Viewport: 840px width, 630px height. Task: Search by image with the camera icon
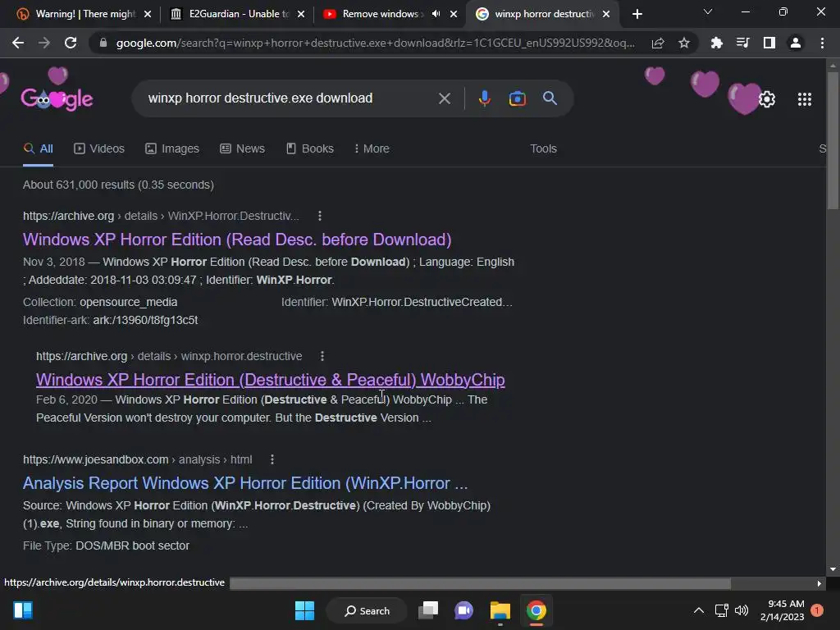[x=517, y=98]
